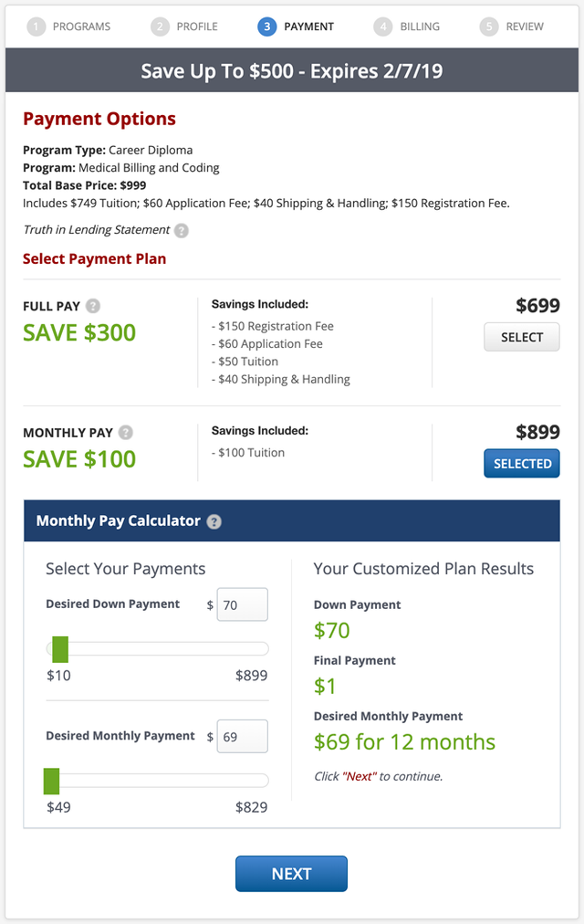Click the Save Up To $500 banner
This screenshot has height=924, width=584.
[292, 70]
